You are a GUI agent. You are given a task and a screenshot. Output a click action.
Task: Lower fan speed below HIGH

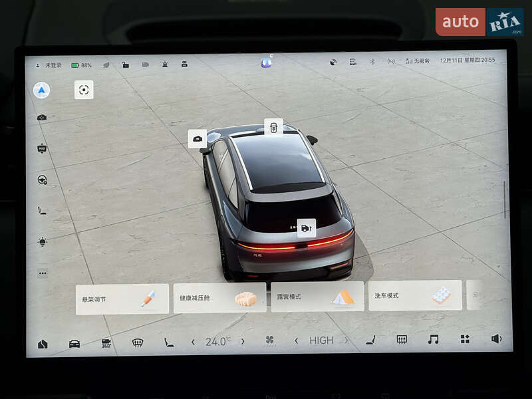[x=297, y=340]
